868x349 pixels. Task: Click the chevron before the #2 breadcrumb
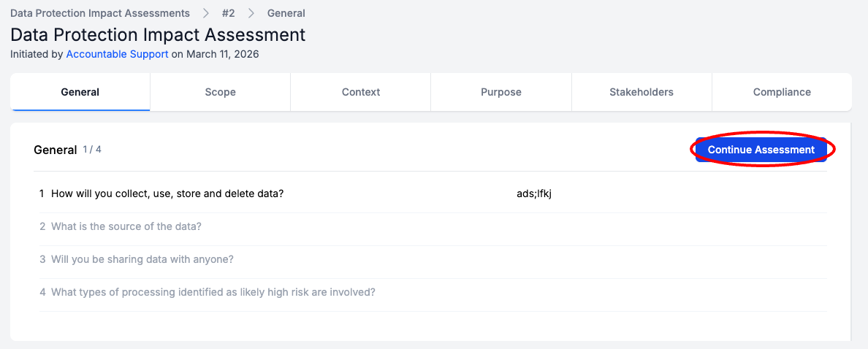click(x=206, y=13)
